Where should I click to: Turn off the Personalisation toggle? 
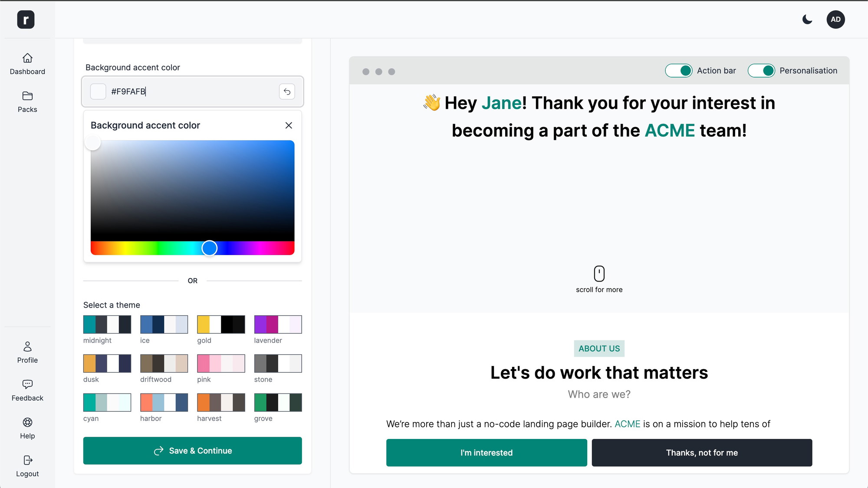[x=761, y=71]
